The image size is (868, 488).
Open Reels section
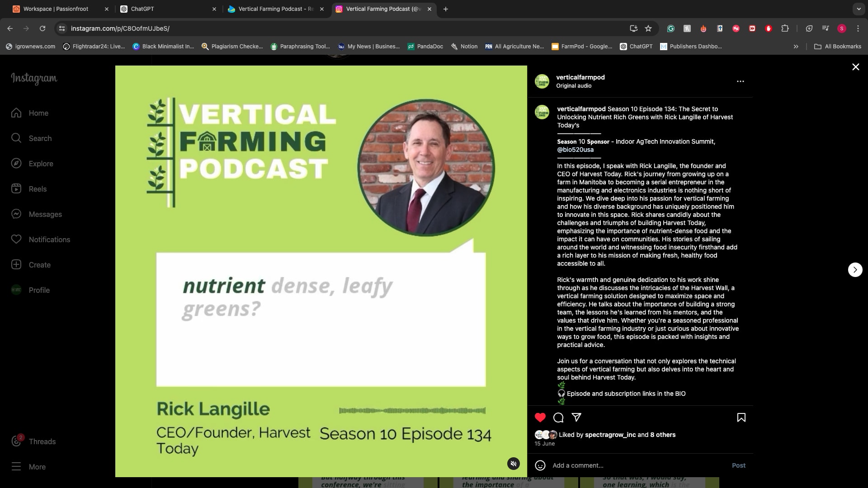[x=29, y=189]
